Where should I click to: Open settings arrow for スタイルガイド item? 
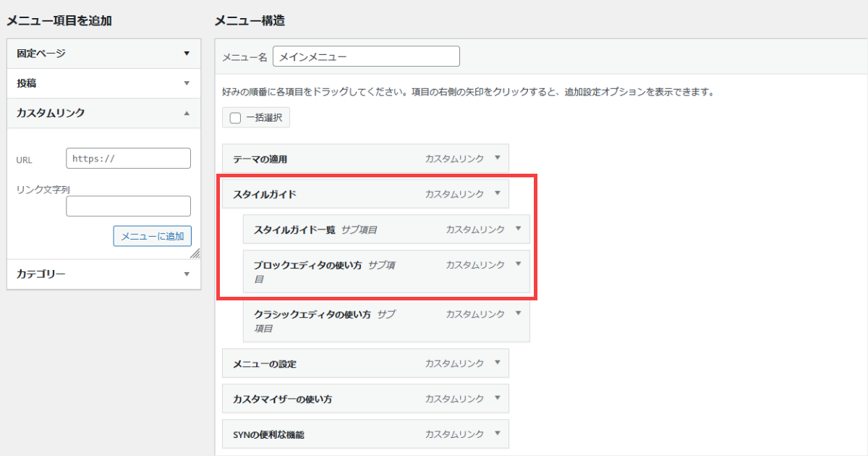[x=497, y=193]
